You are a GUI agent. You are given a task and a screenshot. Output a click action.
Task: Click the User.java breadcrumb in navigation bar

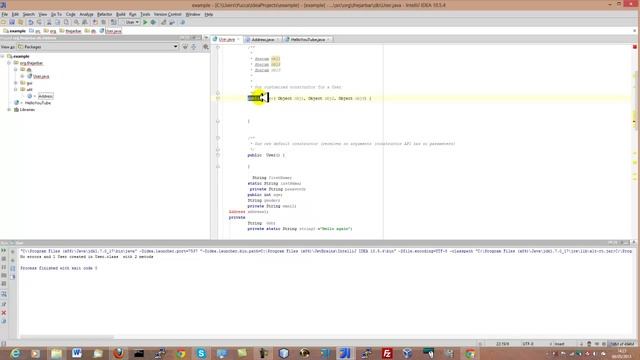[x=110, y=31]
